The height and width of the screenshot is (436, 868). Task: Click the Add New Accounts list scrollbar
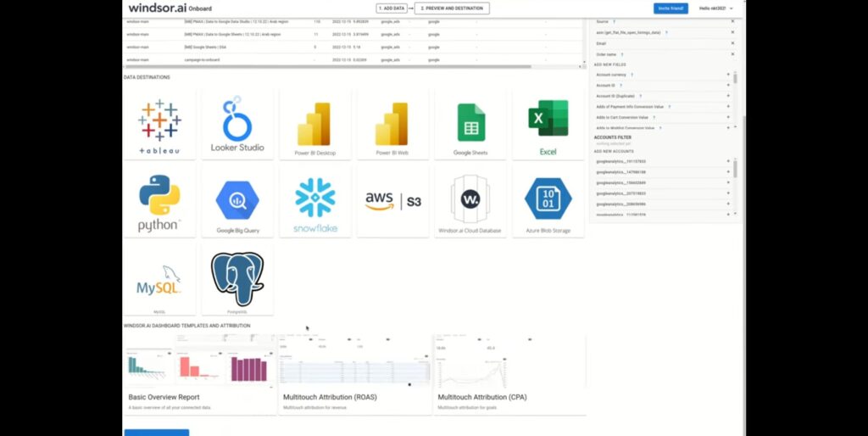pos(735,169)
